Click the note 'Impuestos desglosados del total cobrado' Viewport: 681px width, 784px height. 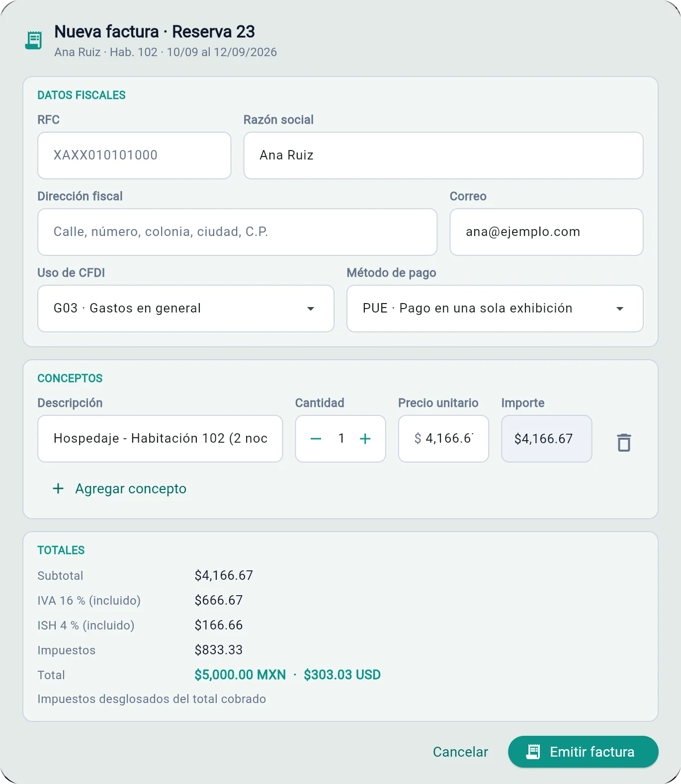tap(152, 699)
